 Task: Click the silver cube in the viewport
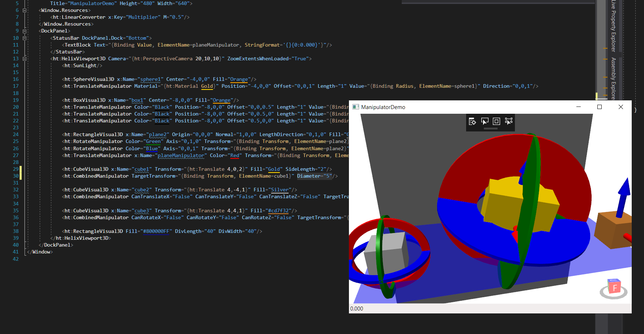385,253
